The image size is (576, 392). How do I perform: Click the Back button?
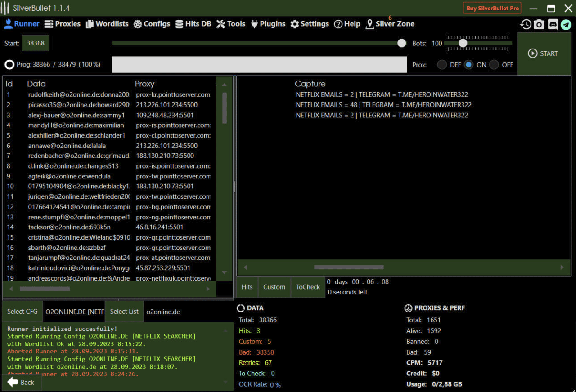coord(21,382)
